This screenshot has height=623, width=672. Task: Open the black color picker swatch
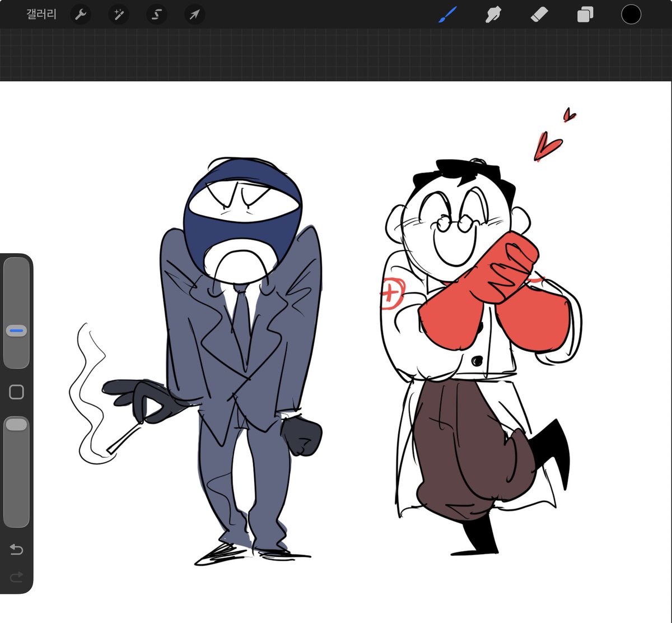point(631,15)
